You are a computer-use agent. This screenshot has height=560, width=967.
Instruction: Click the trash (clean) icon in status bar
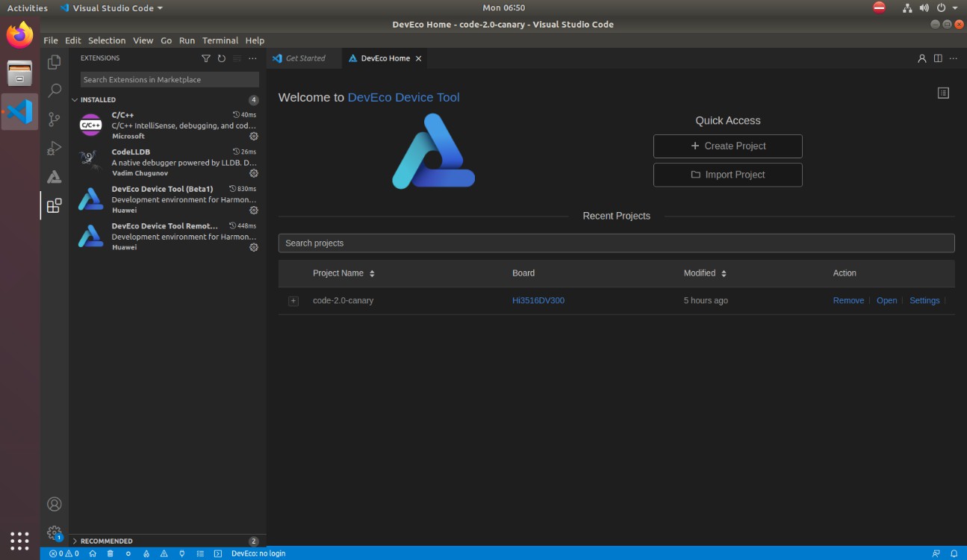tap(111, 553)
